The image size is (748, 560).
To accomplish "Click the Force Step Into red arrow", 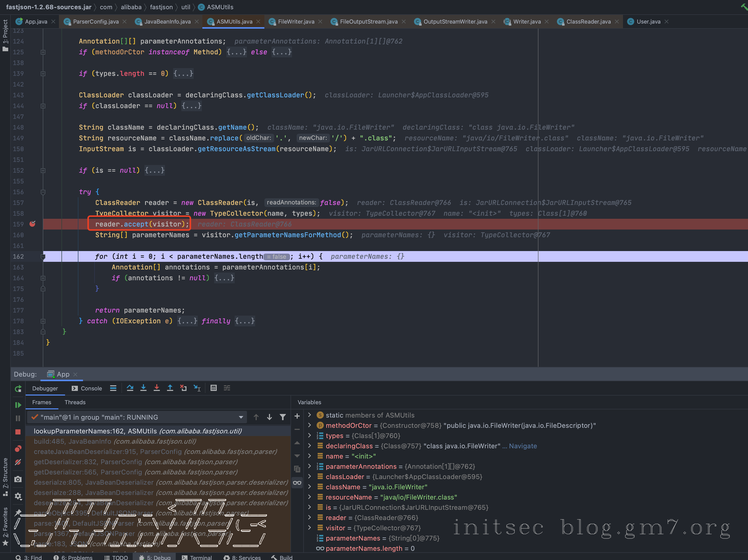I will coord(157,388).
